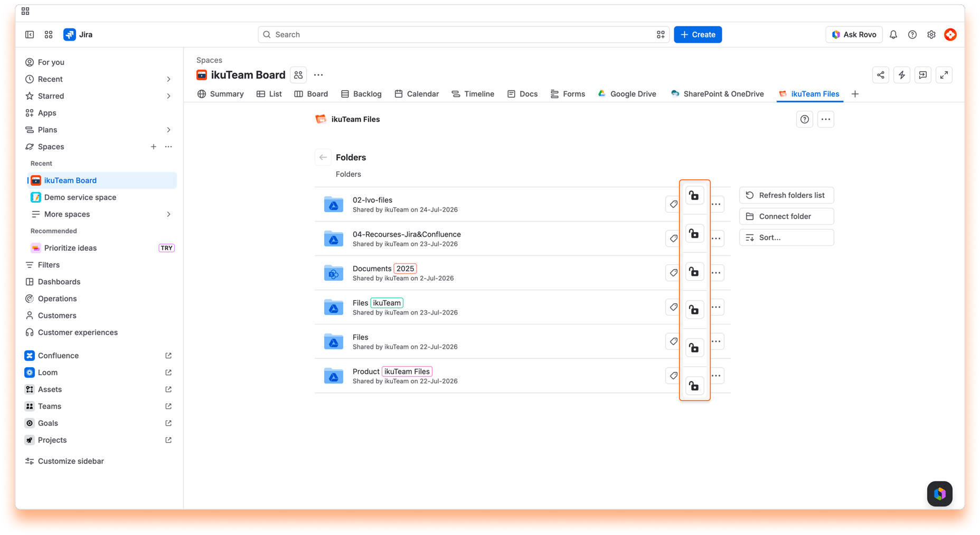Expand the Plans section in sidebar
The width and height of the screenshot is (980, 535).
pyautogui.click(x=168, y=130)
